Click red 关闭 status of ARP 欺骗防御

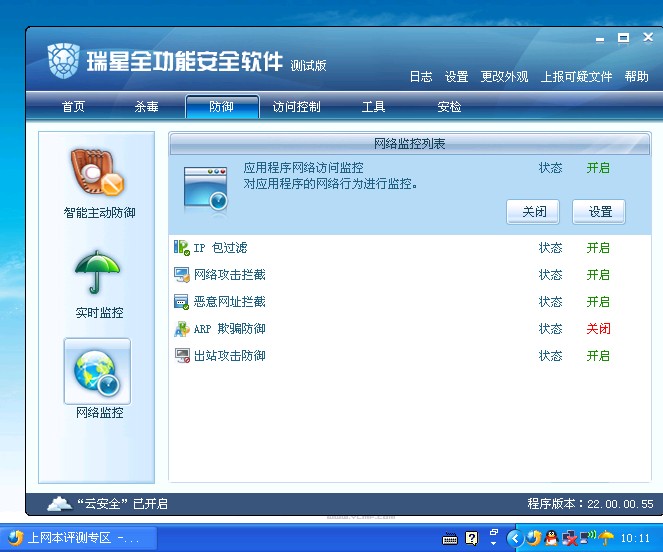[x=598, y=329]
